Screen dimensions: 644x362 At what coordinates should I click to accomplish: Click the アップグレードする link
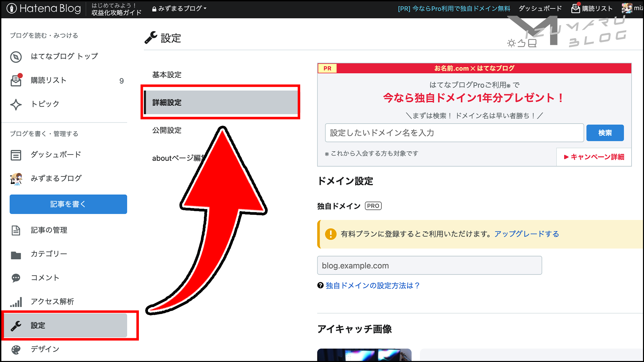pos(526,234)
